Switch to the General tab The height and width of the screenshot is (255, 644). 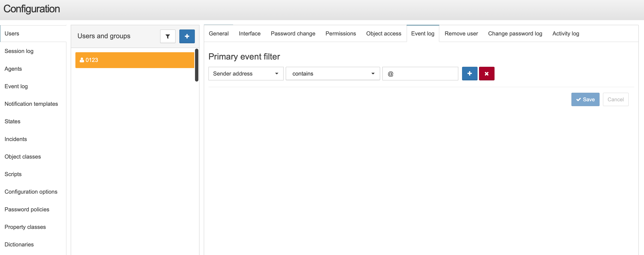(219, 34)
